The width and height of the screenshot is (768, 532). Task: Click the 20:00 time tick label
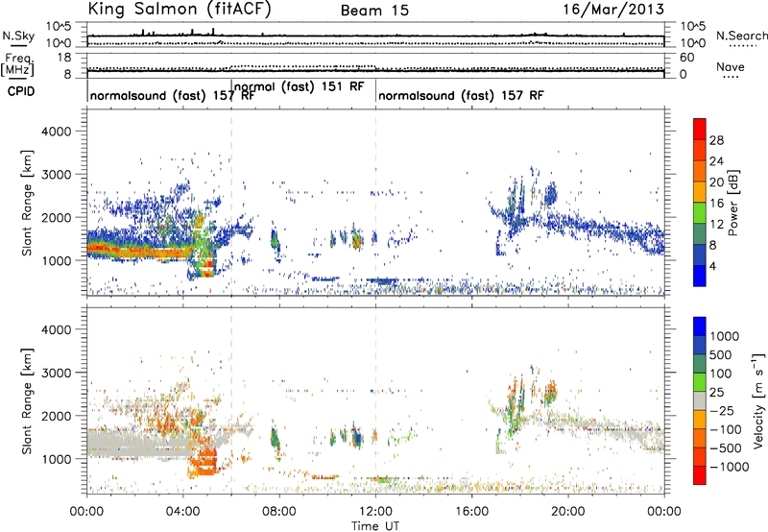pos(568,512)
